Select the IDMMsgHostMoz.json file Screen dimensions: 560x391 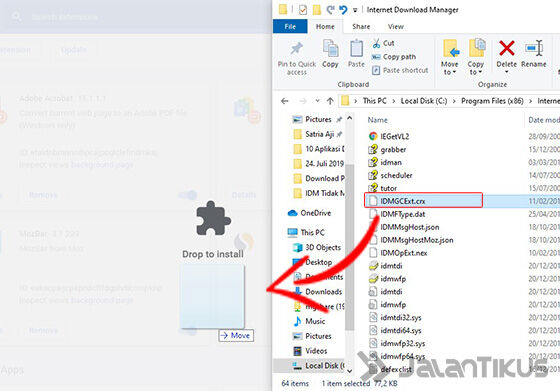point(411,240)
